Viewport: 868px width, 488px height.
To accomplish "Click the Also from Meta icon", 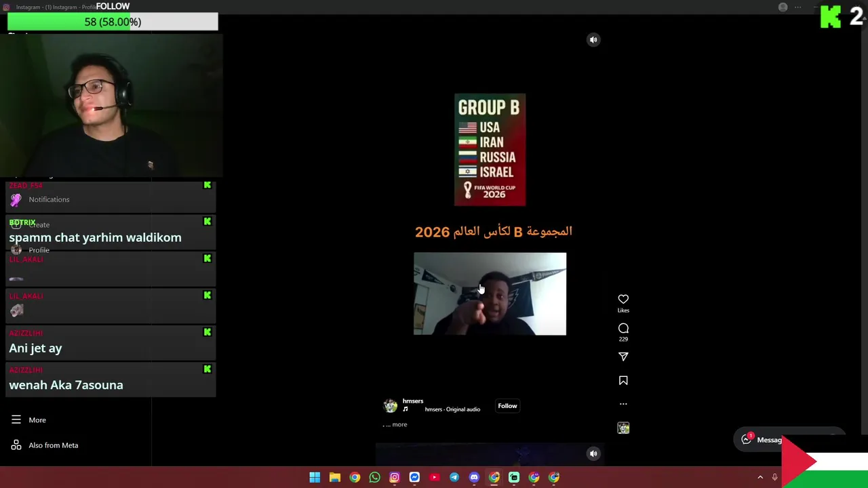I will (x=16, y=445).
